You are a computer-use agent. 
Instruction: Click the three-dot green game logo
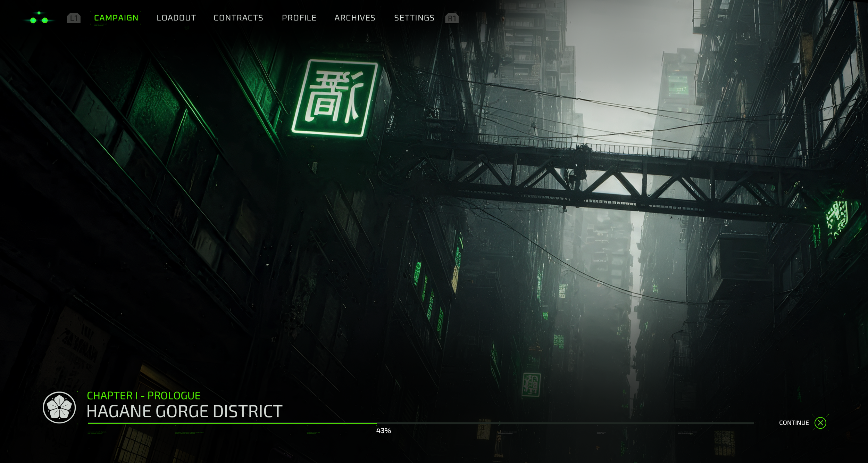tap(39, 18)
